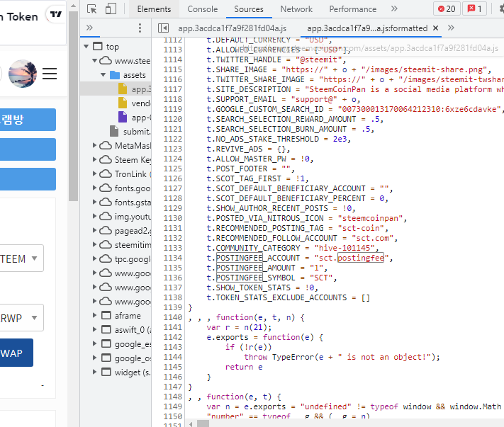The height and width of the screenshot is (427, 504).
Task: Click the user avatar on webpage
Action: 23,74
